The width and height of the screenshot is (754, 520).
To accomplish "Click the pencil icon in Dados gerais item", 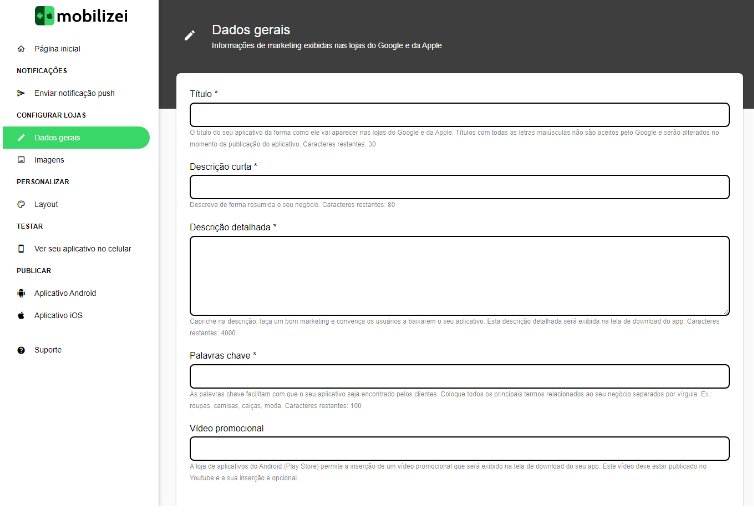I will coord(21,138).
